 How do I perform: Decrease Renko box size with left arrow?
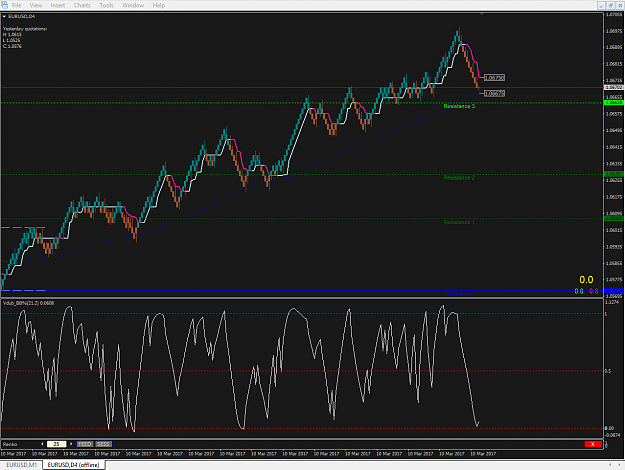[42, 444]
